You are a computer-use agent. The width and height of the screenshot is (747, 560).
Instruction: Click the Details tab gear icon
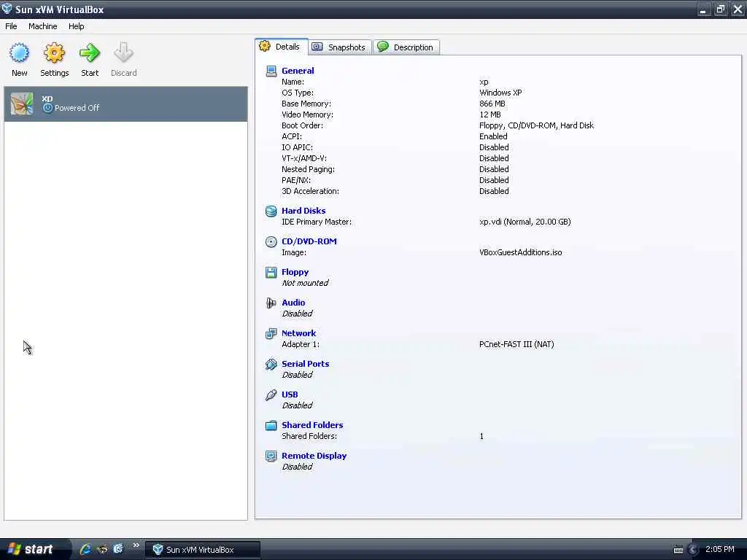point(264,46)
